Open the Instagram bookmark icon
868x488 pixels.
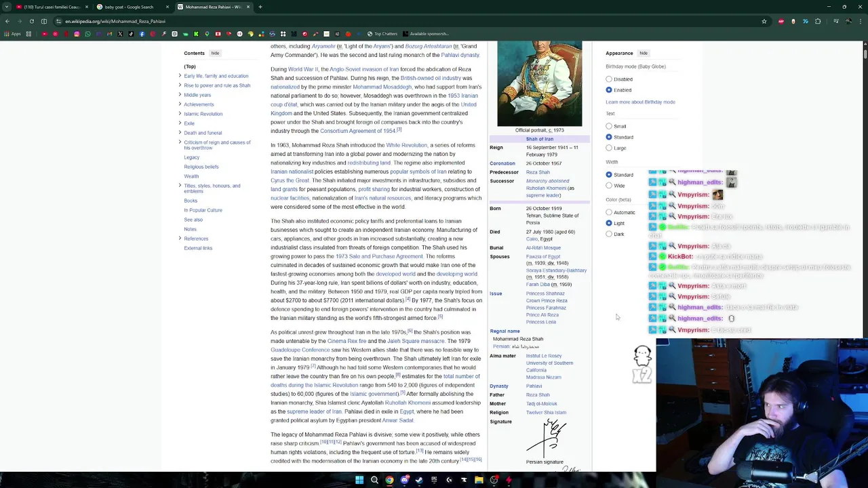77,34
